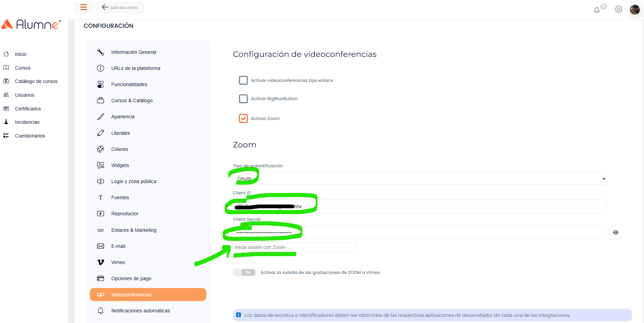Show the Client Secret with eye icon
This screenshot has width=644, height=323.
[616, 232]
